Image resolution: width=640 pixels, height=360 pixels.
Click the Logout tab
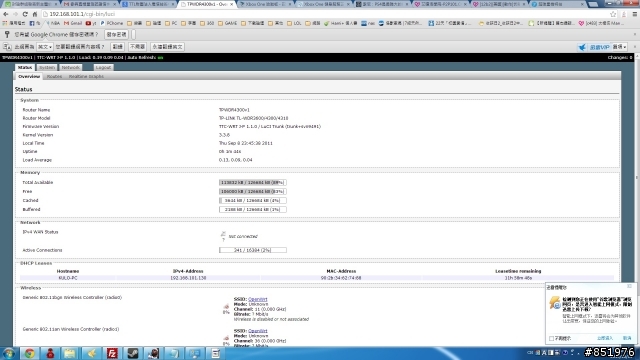pyautogui.click(x=103, y=67)
